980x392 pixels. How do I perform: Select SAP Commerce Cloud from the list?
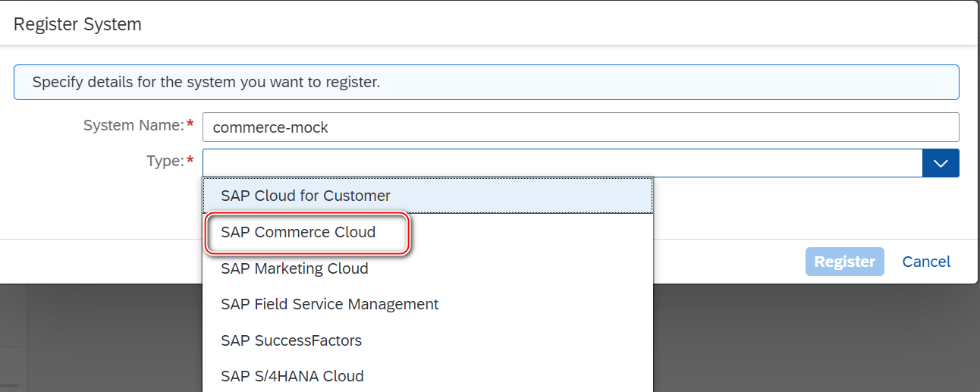[298, 232]
